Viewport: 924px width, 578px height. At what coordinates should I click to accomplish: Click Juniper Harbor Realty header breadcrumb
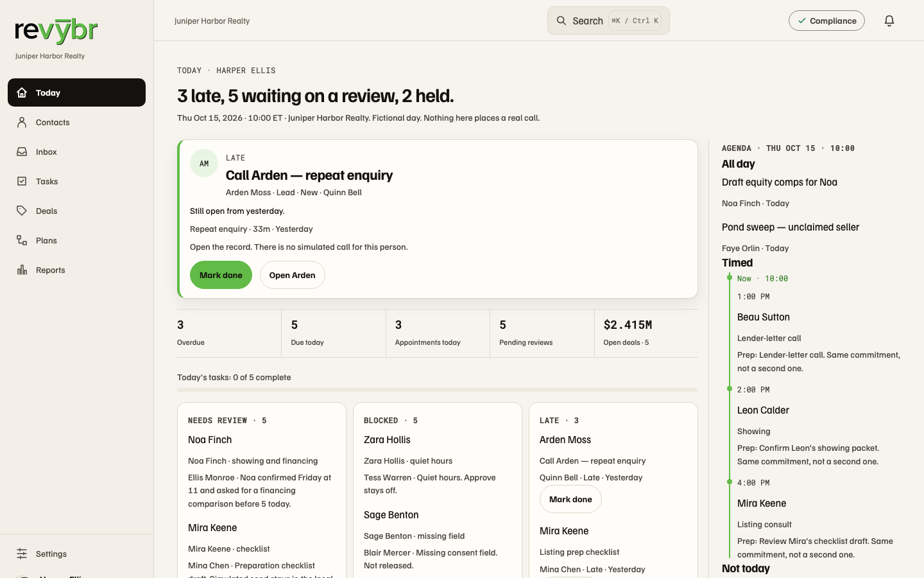coord(212,21)
